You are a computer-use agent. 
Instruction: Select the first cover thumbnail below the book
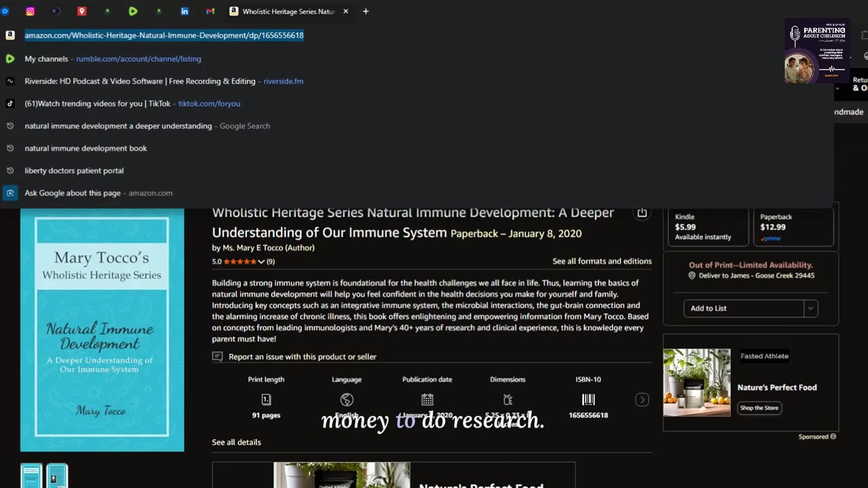pos(31,476)
